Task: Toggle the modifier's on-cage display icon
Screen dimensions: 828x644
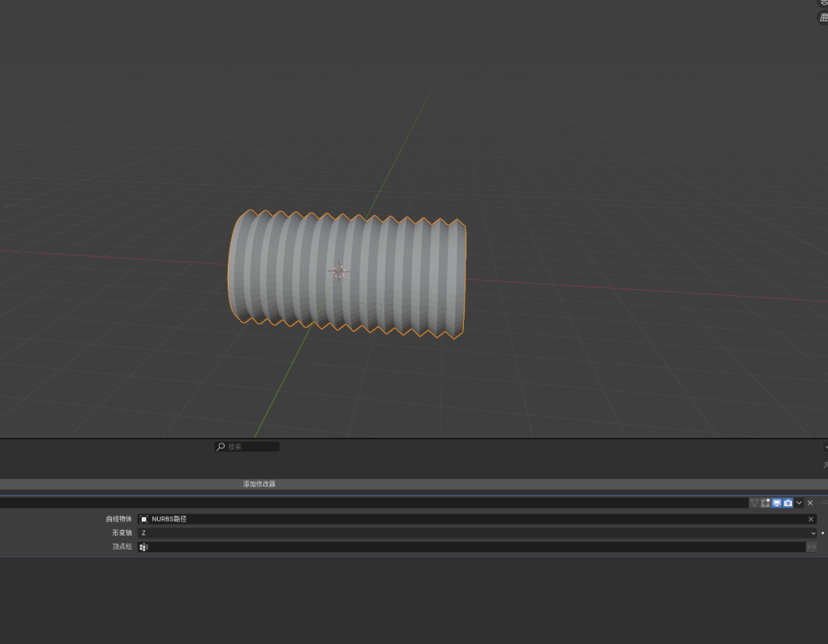Action: click(754, 503)
